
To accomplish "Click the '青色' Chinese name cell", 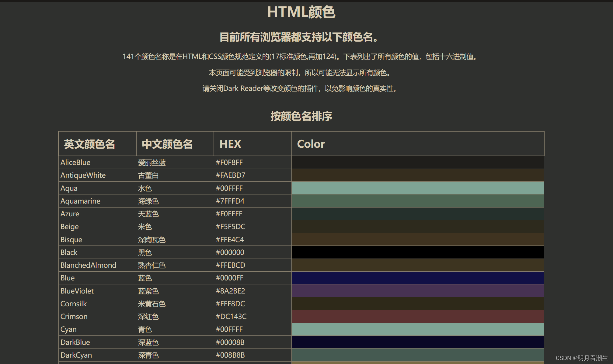I will point(175,329).
